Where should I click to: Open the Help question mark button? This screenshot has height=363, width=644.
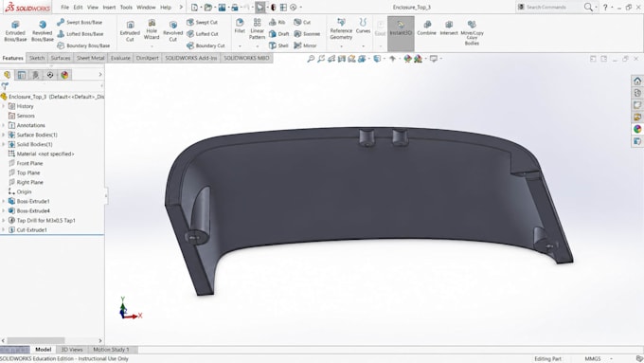pyautogui.click(x=605, y=7)
